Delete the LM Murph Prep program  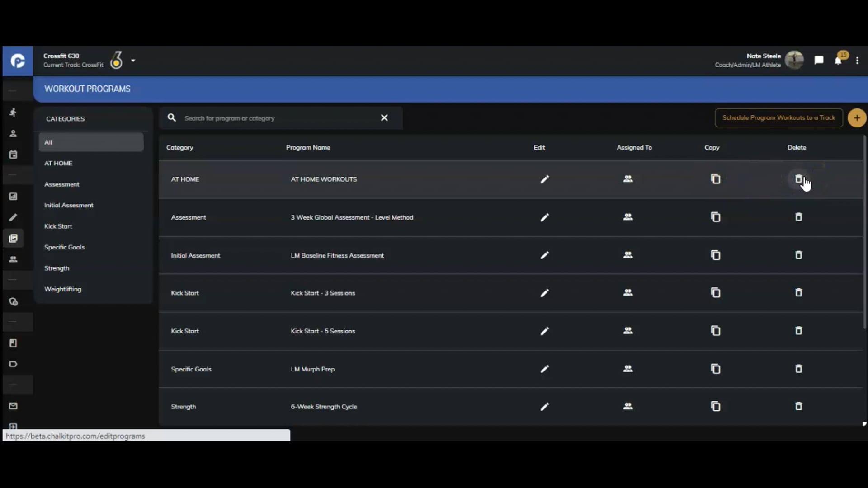[799, 369]
